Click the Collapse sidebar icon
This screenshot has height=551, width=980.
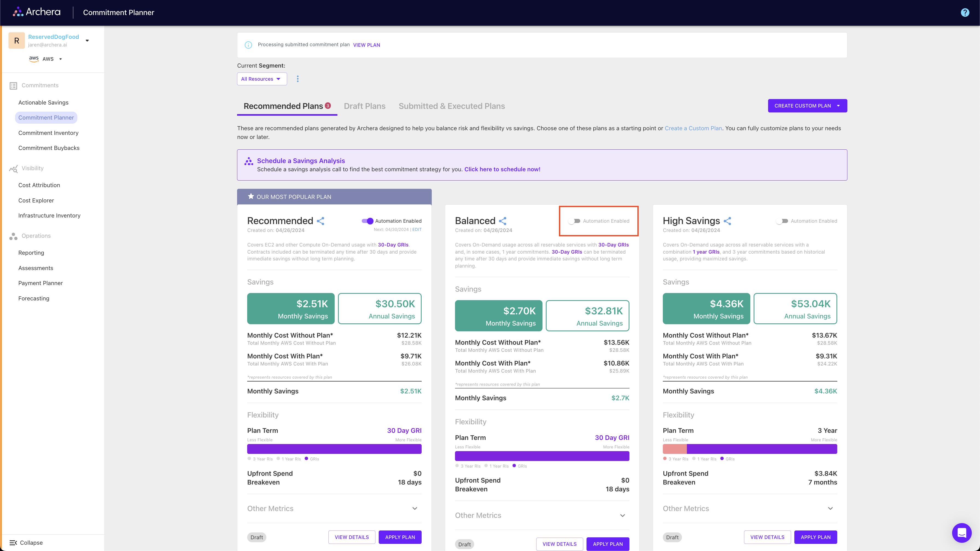pos(13,543)
